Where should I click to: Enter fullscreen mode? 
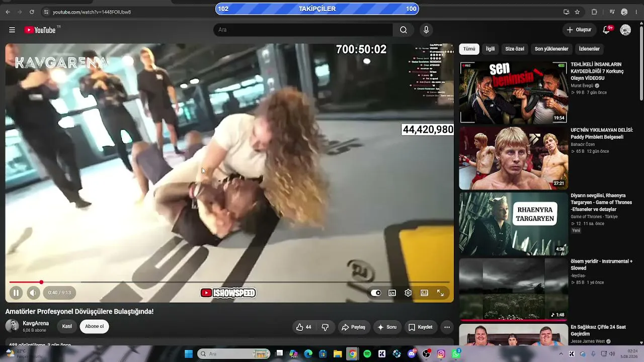click(x=440, y=293)
